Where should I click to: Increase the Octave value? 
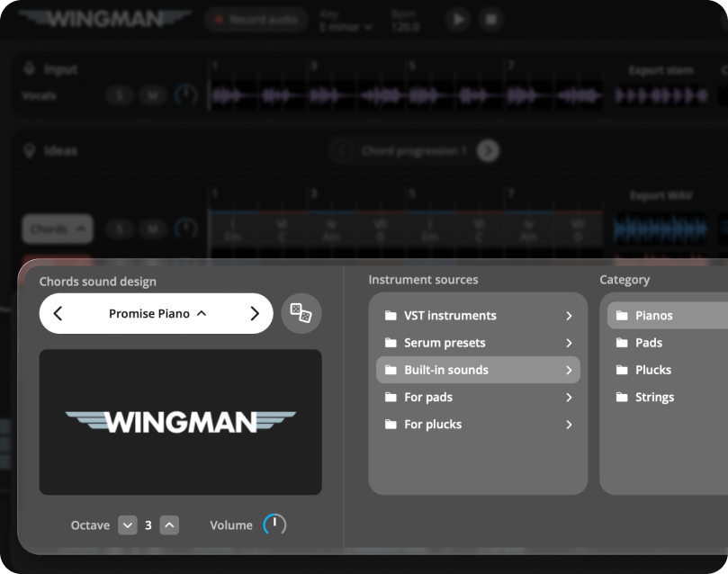169,525
